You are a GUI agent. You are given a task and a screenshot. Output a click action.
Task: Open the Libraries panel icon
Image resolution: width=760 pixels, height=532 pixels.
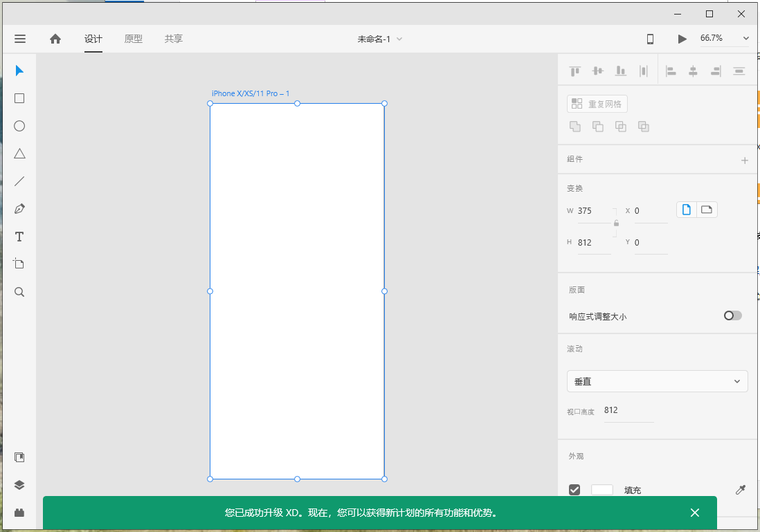pos(19,457)
